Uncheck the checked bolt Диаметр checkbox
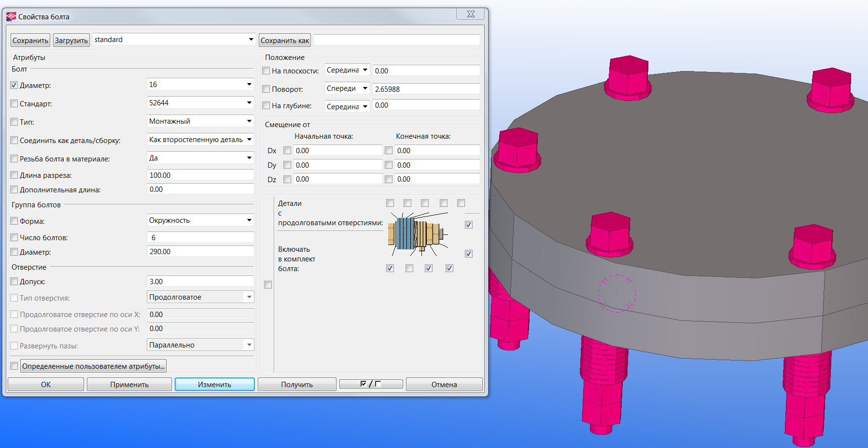The height and width of the screenshot is (448, 868). click(14, 85)
